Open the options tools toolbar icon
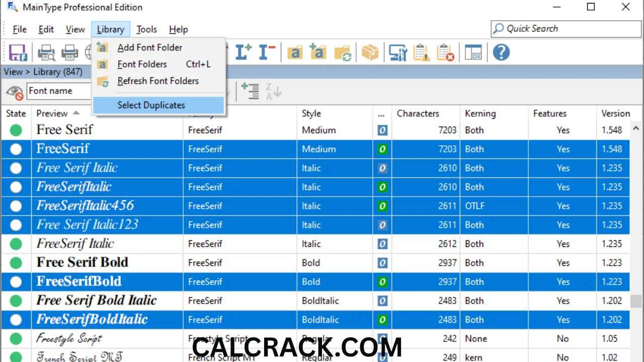Viewport: 644px width, 362px height. (x=398, y=52)
